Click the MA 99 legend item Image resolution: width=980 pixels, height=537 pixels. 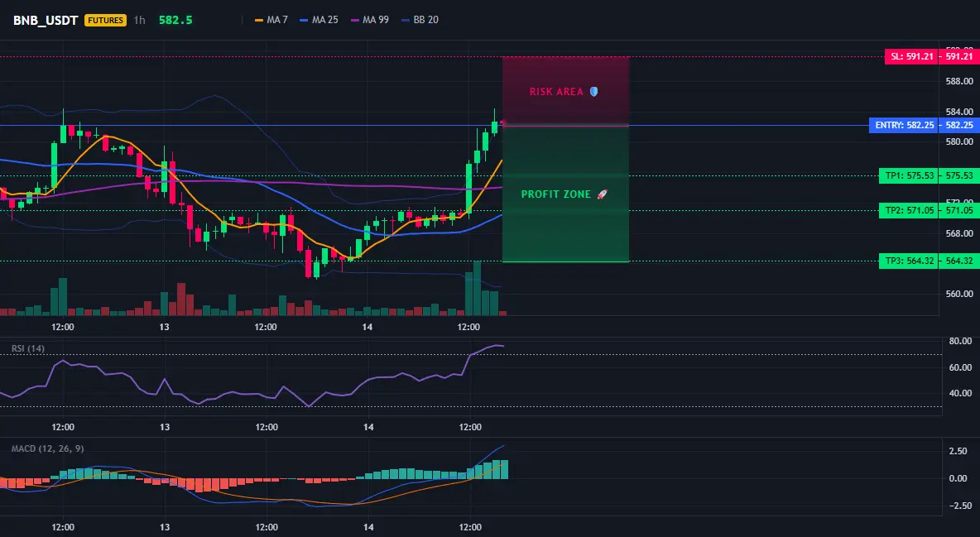click(369, 20)
